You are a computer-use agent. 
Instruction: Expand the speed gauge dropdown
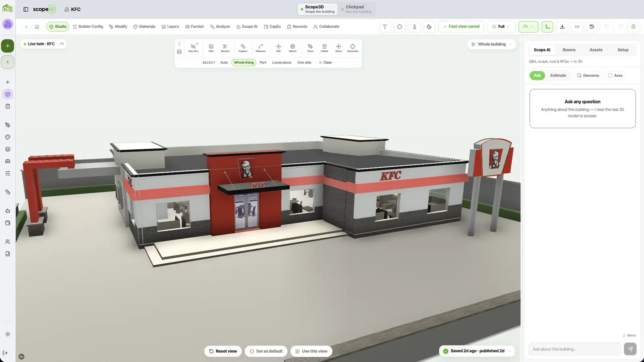pyautogui.click(x=528, y=27)
